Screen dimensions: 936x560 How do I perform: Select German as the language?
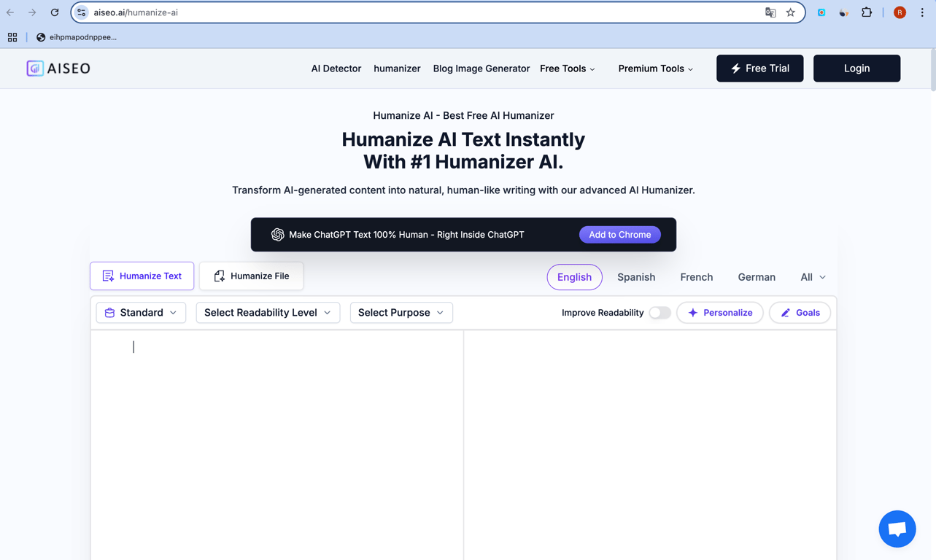[756, 277]
